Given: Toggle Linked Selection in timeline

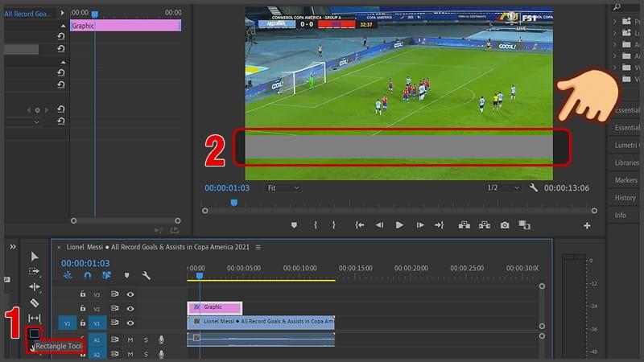Looking at the screenshot, I should 107,275.
